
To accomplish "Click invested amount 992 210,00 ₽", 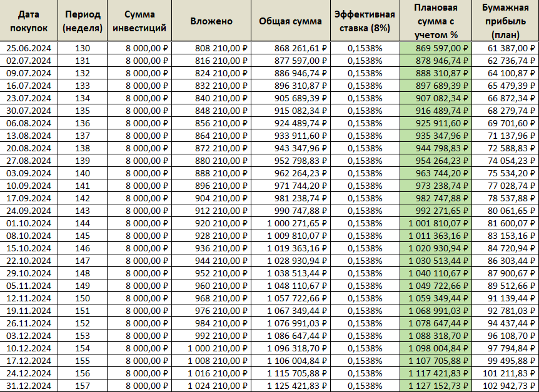I will [211, 336].
